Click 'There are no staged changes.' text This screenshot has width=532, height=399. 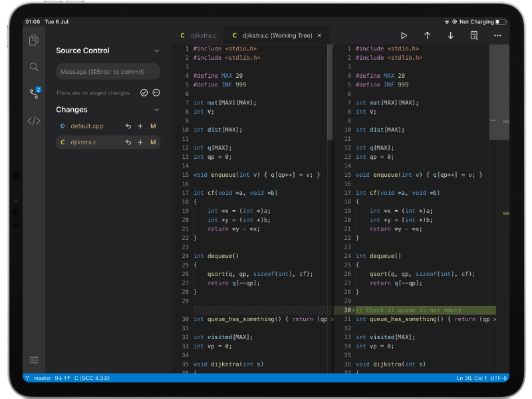(93, 93)
